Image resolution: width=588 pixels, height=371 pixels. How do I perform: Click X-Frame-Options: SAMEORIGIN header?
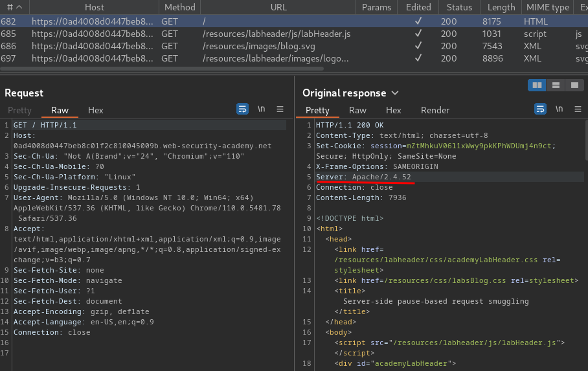377,166
